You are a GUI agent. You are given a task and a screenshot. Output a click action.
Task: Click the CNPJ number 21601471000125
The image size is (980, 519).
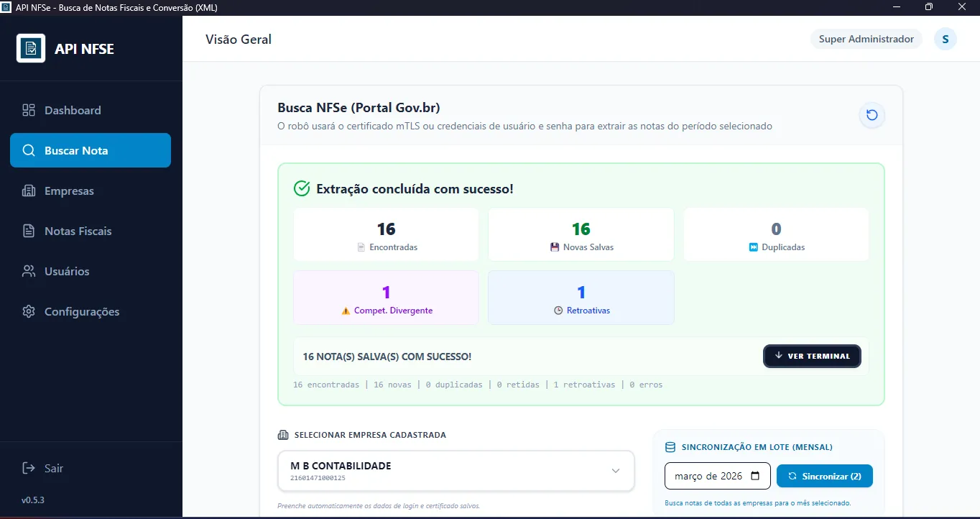click(x=318, y=478)
